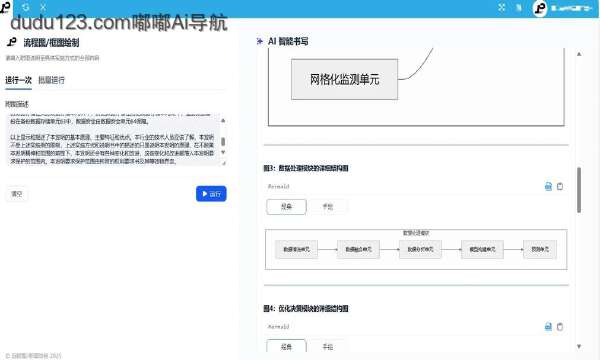Click the clipboard copy icon for Figure 4
The image size is (600, 360).
tap(560, 326)
